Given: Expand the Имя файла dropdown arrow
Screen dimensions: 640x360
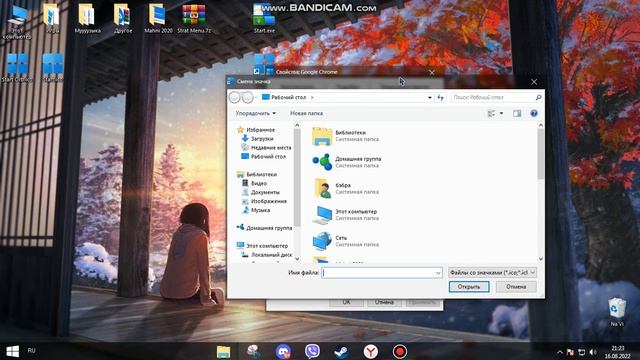Looking at the screenshot, I should coord(438,273).
